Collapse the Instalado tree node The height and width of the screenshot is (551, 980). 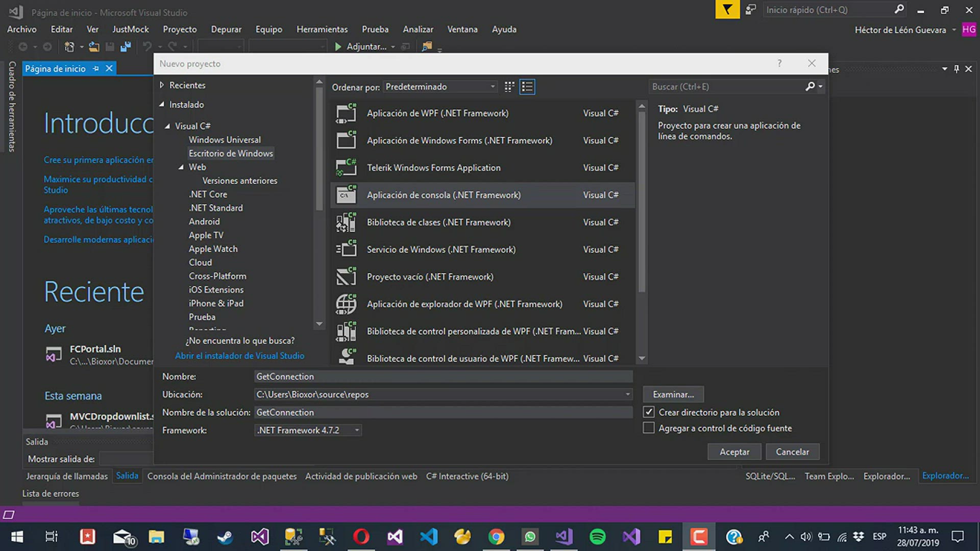point(162,104)
